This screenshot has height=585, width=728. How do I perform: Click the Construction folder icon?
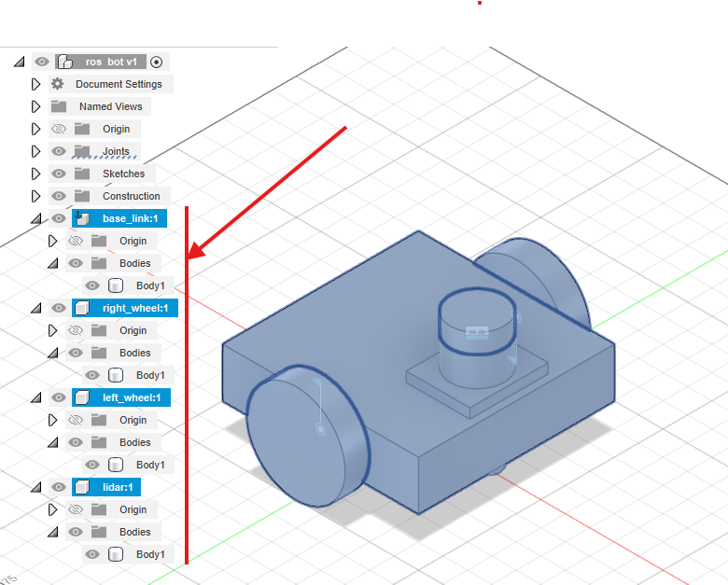[82, 196]
